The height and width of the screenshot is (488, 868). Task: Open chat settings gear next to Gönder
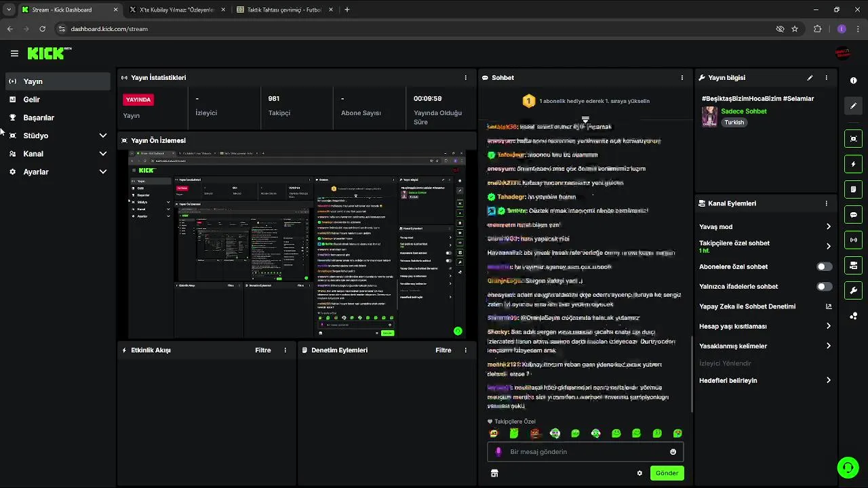pos(639,473)
